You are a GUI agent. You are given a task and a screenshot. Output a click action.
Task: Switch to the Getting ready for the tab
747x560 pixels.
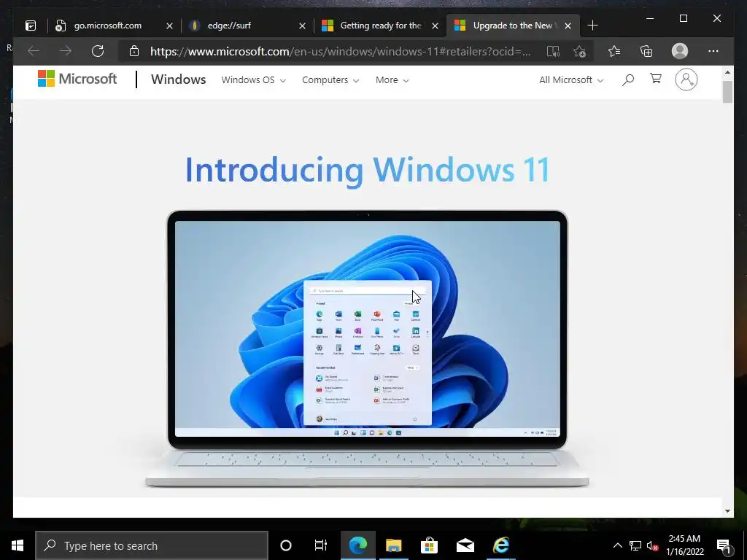click(380, 26)
